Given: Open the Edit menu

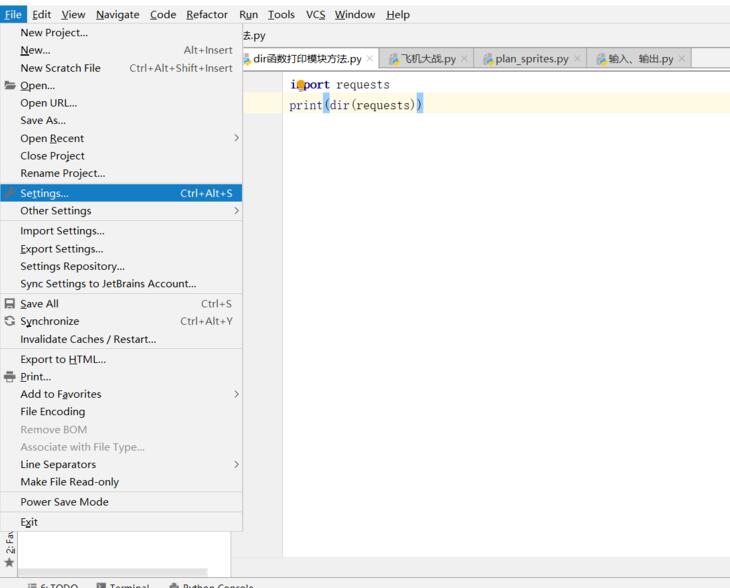Looking at the screenshot, I should (x=41, y=14).
